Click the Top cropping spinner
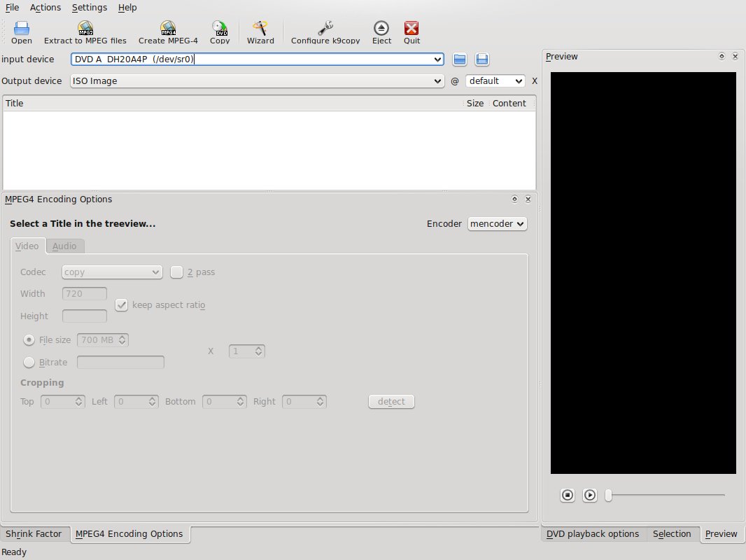The height and width of the screenshot is (560, 746). click(63, 402)
